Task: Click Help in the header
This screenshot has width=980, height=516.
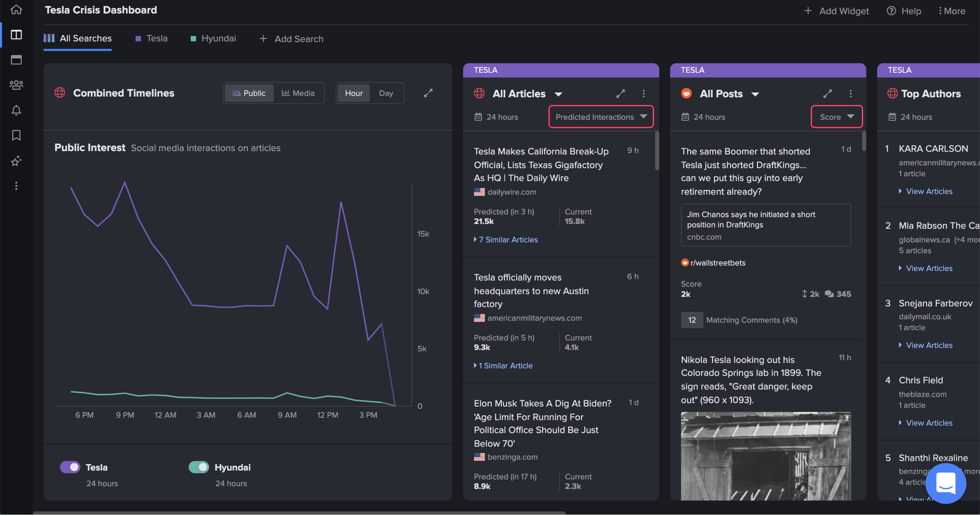Action: coord(904,11)
